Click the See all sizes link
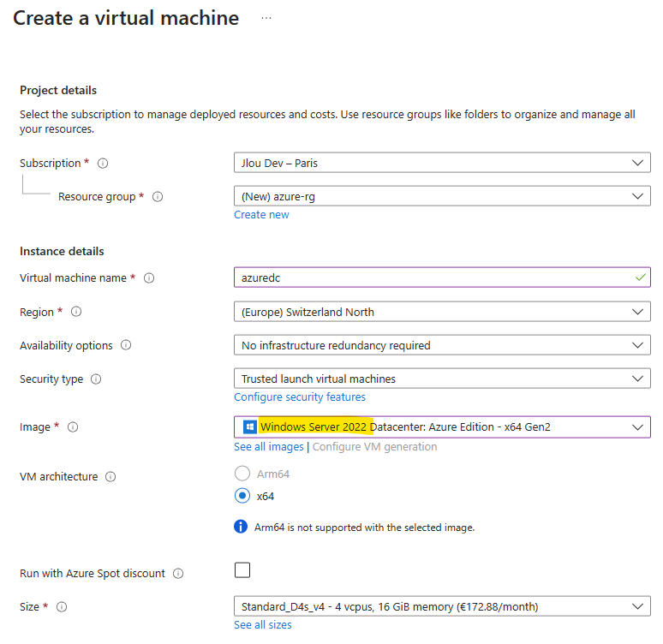663x644 pixels. click(263, 625)
